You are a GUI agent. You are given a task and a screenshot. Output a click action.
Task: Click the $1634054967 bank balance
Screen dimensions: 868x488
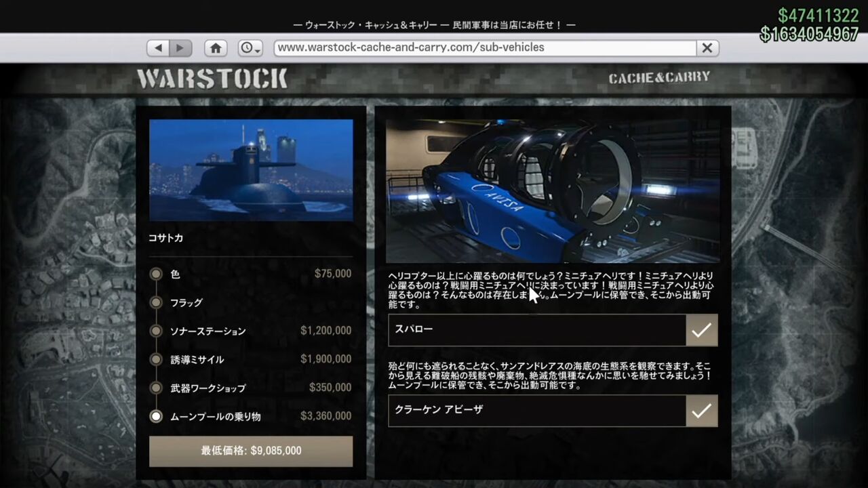pyautogui.click(x=810, y=34)
